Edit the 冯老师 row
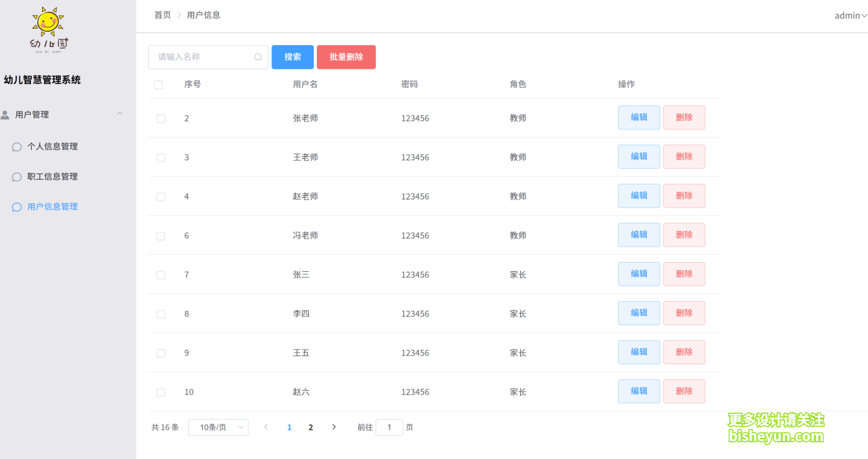868x459 pixels. [x=639, y=235]
